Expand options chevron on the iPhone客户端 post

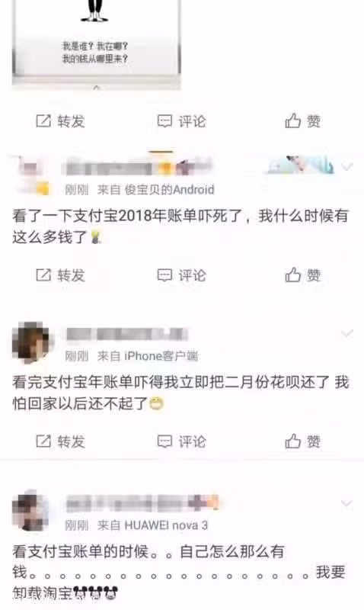click(x=347, y=333)
